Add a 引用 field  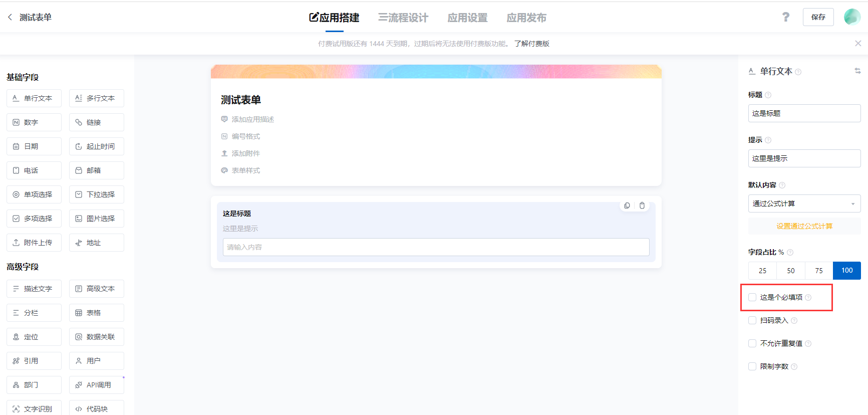pyautogui.click(x=34, y=361)
